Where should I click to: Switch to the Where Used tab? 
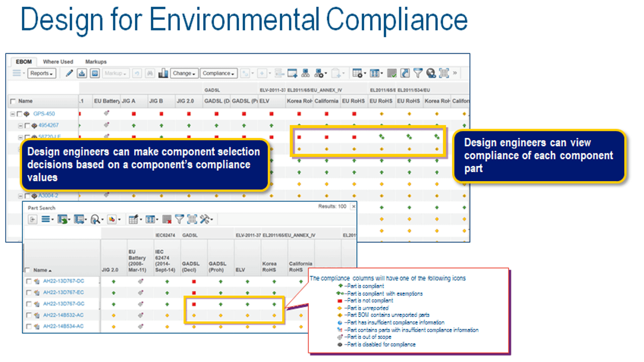pos(58,62)
